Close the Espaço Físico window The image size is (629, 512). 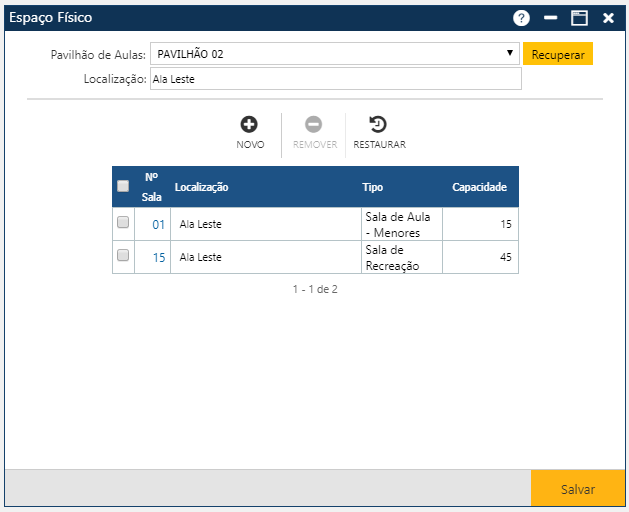click(x=608, y=18)
